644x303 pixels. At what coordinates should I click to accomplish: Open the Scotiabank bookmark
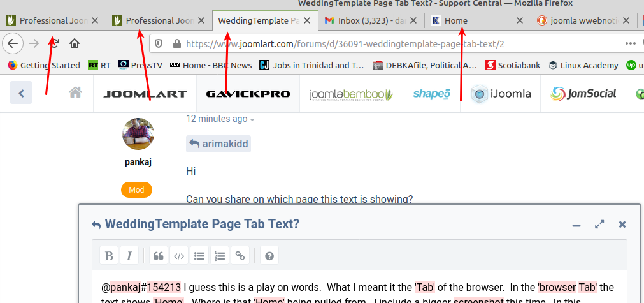pyautogui.click(x=513, y=65)
